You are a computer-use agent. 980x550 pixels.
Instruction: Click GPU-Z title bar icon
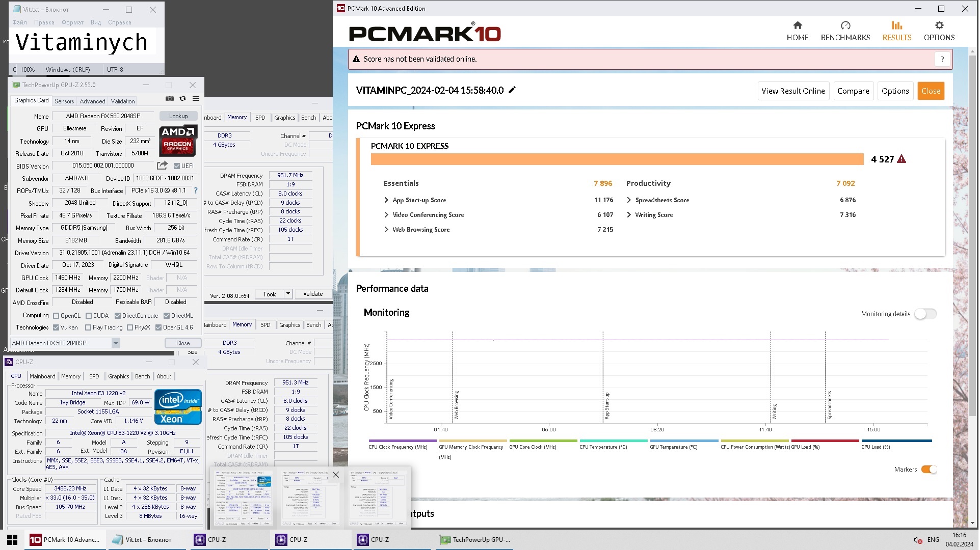pyautogui.click(x=16, y=85)
